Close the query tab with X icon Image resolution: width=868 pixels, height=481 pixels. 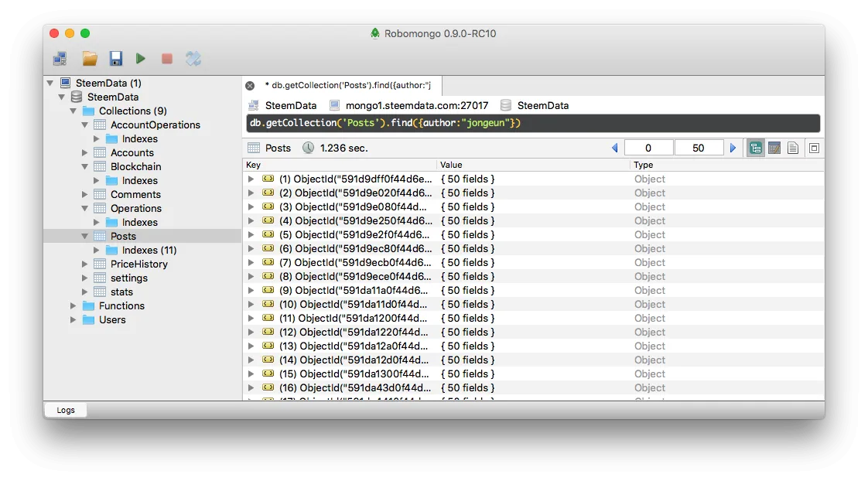coord(250,86)
